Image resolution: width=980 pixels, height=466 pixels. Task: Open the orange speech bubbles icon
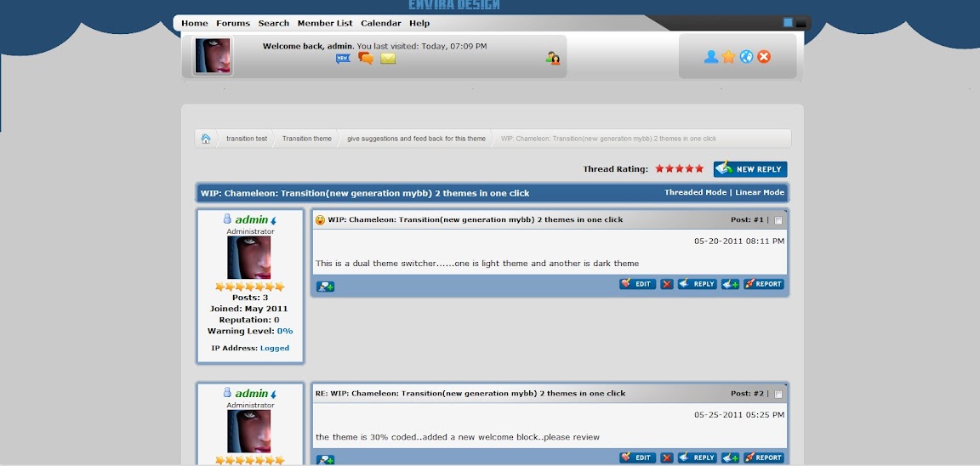click(366, 58)
